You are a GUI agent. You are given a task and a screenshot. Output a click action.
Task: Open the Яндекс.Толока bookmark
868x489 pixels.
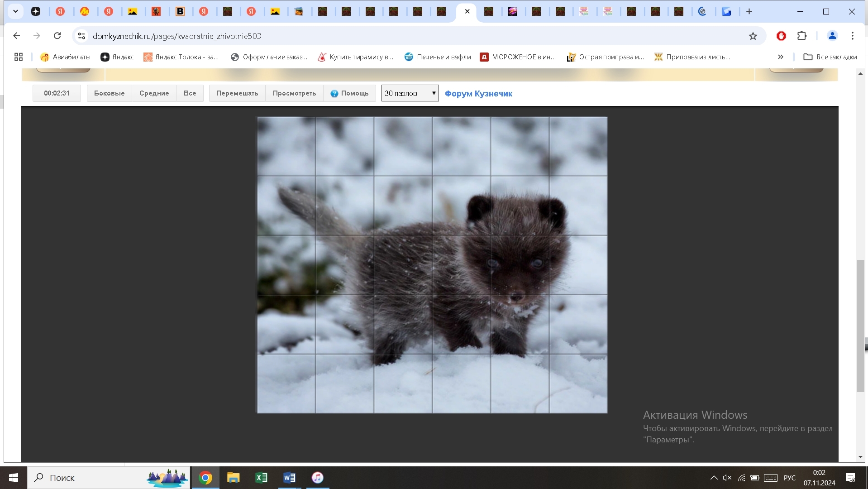[x=181, y=57]
